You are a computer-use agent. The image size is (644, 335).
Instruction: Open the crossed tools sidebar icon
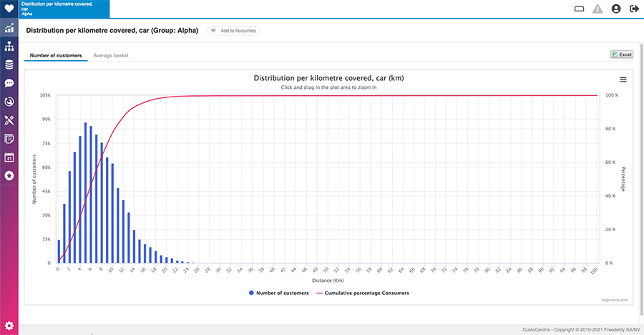click(x=9, y=120)
